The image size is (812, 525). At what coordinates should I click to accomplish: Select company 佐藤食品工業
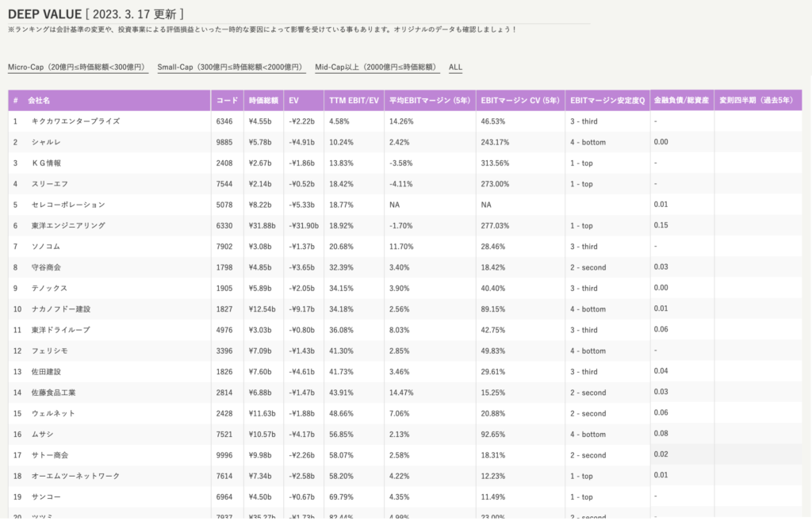(53, 393)
